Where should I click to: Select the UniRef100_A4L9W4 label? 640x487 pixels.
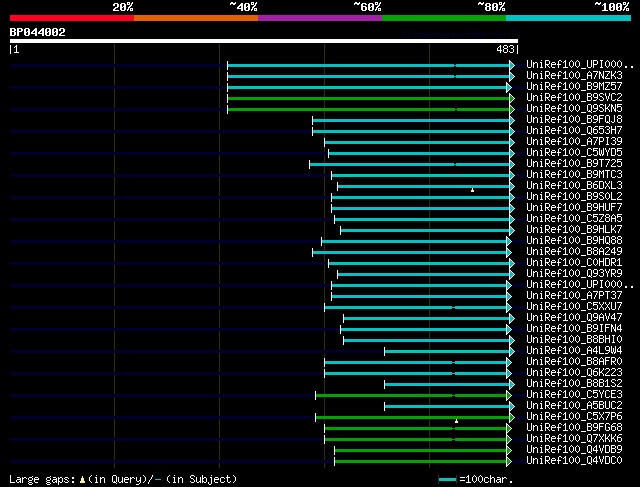point(574,351)
